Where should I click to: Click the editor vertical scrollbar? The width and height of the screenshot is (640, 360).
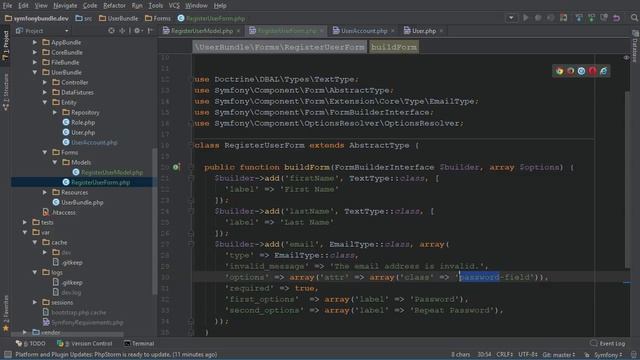[627, 180]
